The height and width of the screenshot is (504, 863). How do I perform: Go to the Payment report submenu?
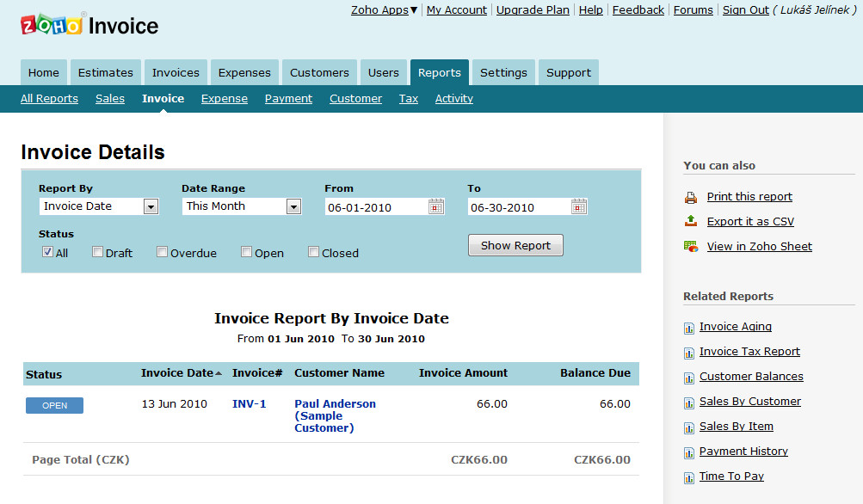(288, 99)
